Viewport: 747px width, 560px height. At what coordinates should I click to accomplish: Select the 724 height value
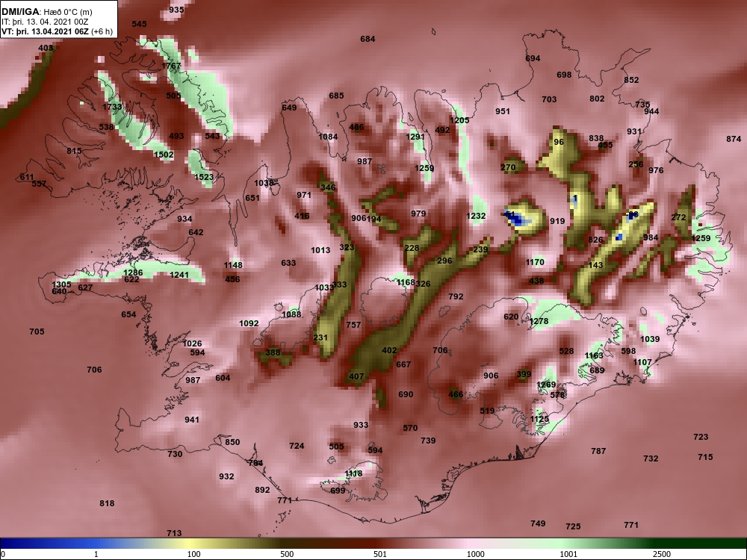(x=297, y=445)
